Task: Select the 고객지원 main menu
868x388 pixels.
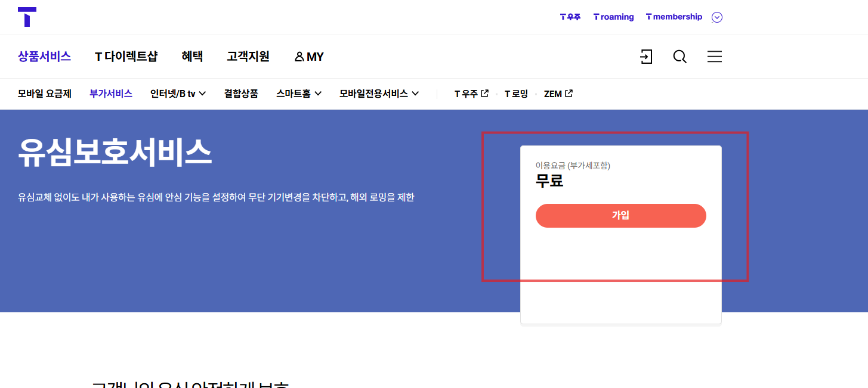Action: pos(248,57)
